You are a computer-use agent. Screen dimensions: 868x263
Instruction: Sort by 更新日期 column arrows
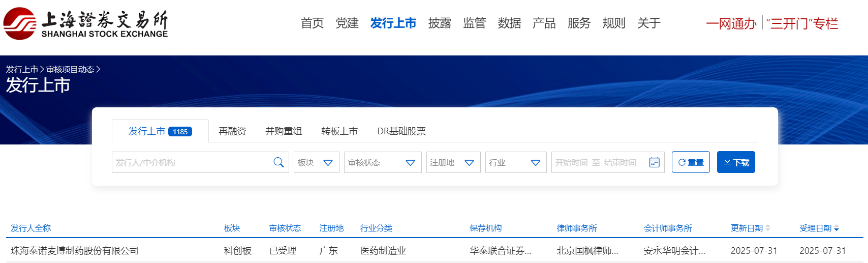coord(767,228)
